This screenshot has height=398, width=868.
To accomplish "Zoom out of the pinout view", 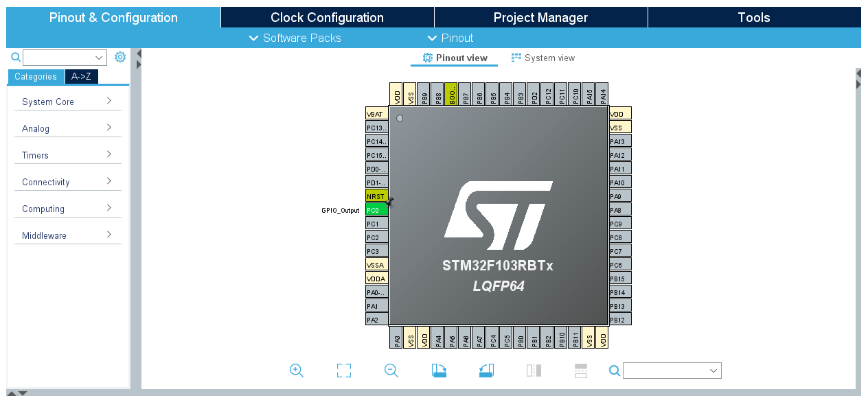I will tap(391, 371).
